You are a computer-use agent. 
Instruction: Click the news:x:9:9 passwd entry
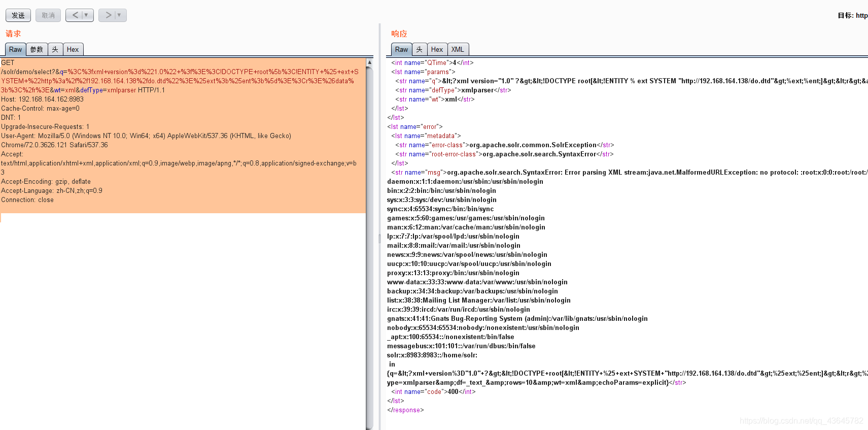(x=467, y=254)
